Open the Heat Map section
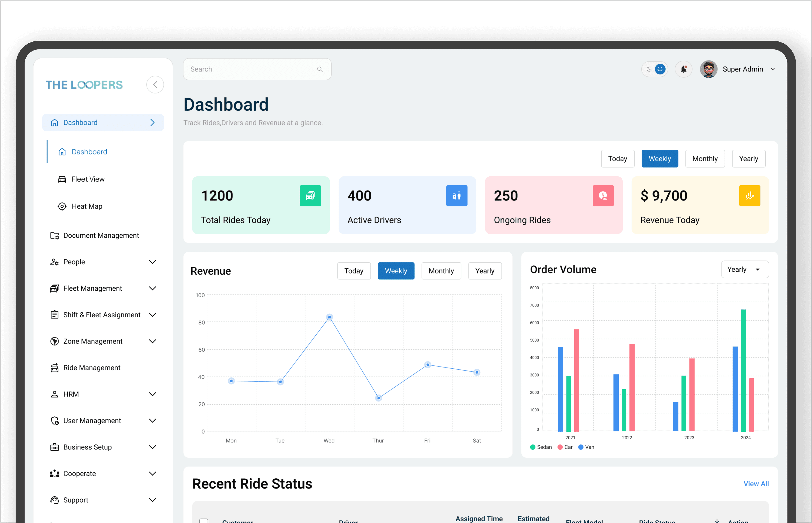 point(86,206)
